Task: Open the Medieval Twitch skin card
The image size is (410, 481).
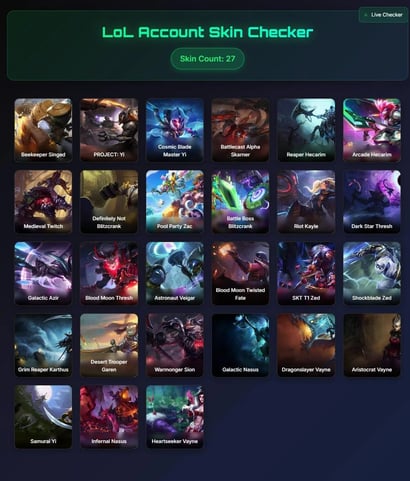Action: point(43,201)
